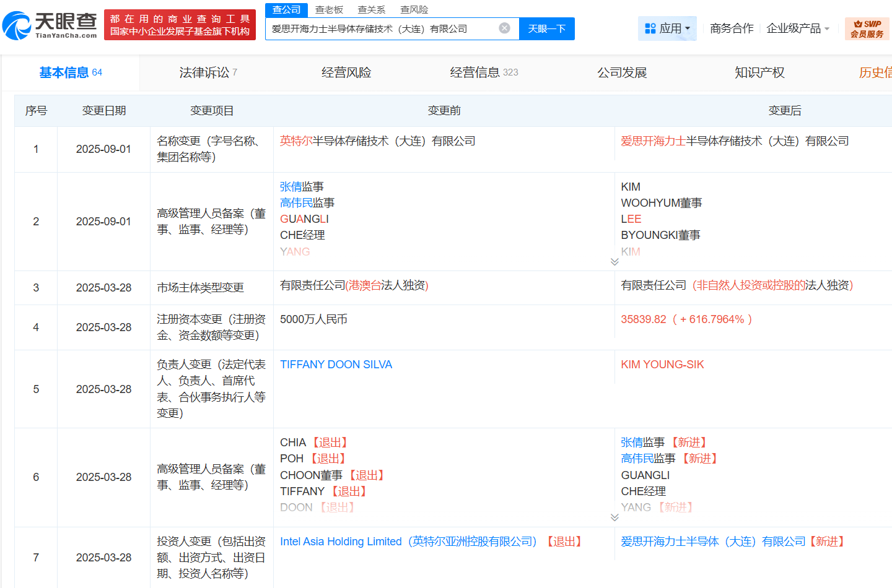Select 负责人变更 cell in row 5

[x=211, y=389]
